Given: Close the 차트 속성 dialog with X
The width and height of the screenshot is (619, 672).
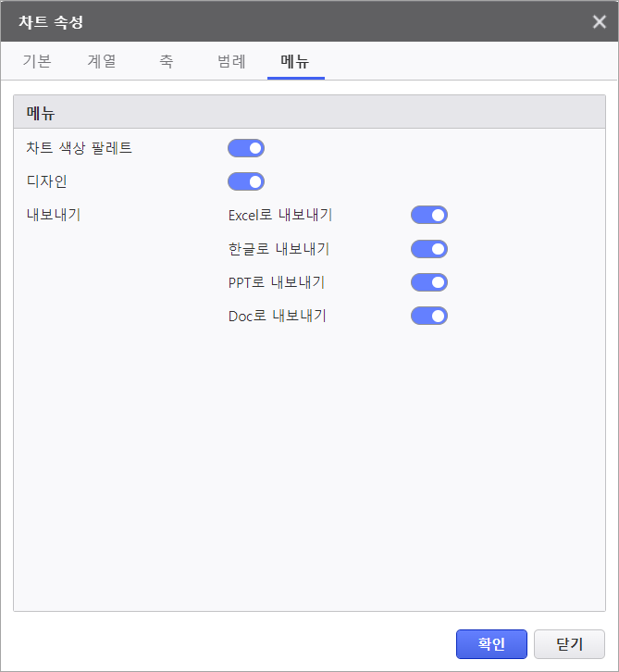Looking at the screenshot, I should pos(600,21).
